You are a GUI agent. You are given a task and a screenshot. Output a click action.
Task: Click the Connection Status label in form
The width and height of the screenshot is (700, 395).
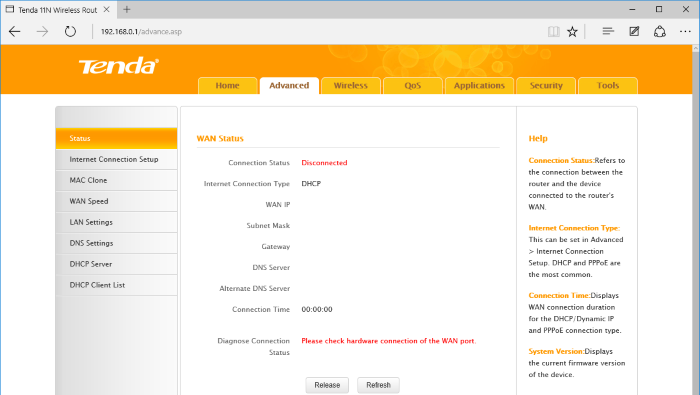pyautogui.click(x=259, y=163)
